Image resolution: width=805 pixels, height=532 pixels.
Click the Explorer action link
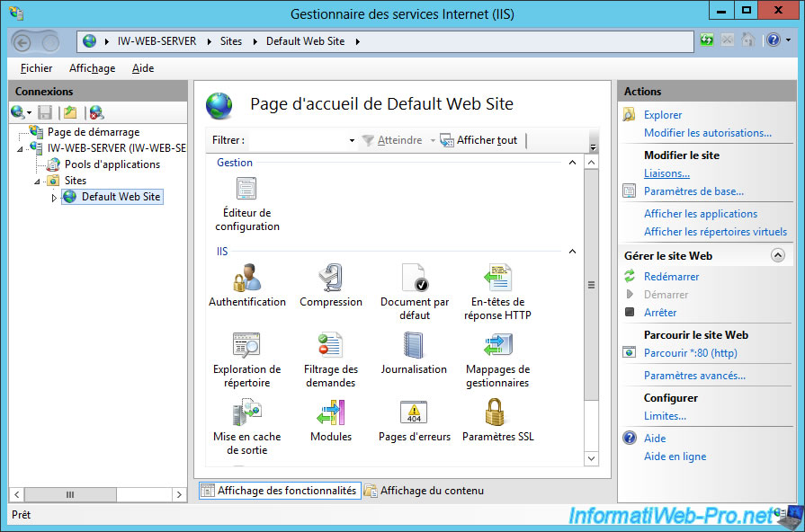[x=663, y=115]
